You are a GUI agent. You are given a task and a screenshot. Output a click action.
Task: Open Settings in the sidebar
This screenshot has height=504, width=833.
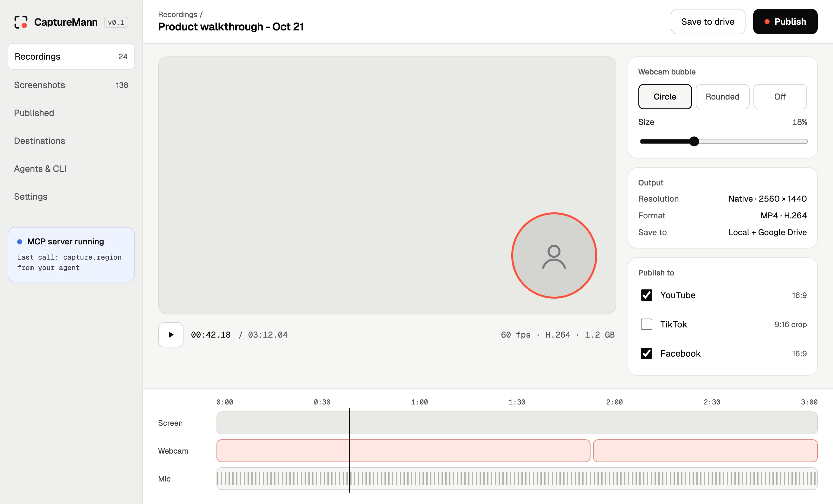tap(71, 197)
